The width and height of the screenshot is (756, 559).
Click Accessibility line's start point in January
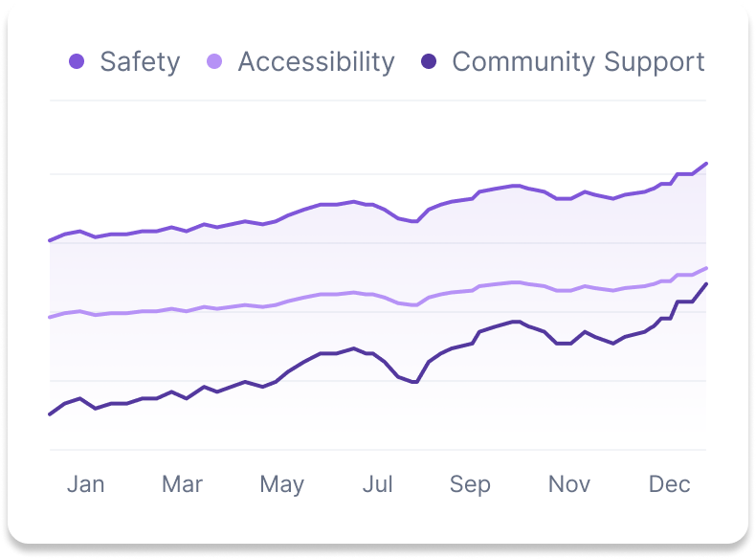pos(50,317)
